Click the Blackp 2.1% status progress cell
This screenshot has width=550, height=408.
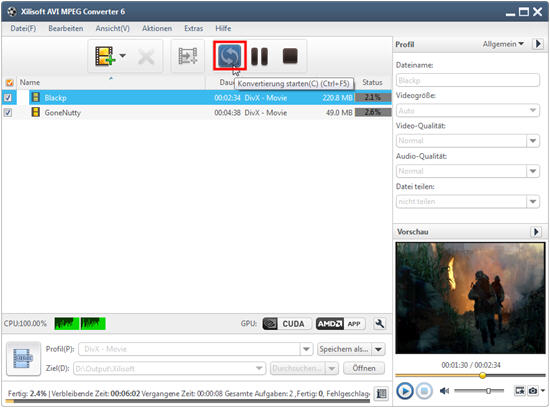click(373, 98)
